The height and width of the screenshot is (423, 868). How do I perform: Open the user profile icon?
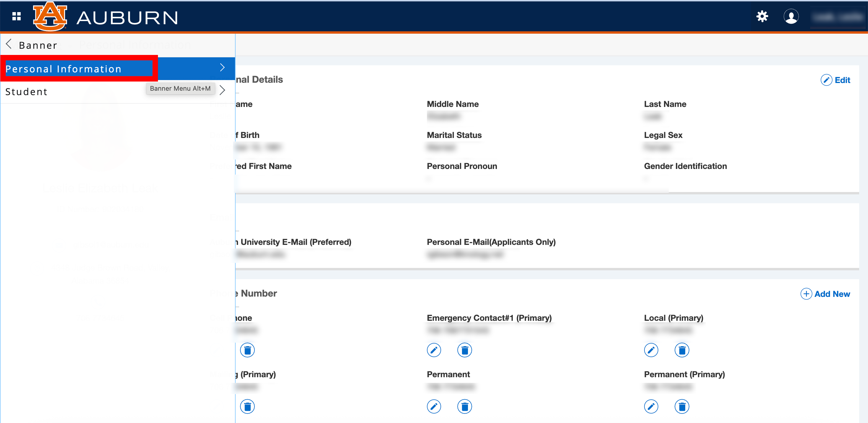792,16
